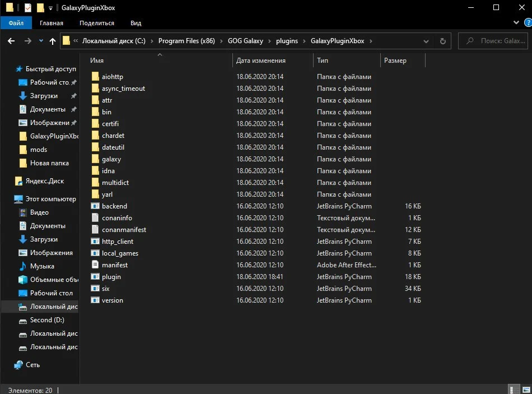
Task: Switch to the Вид tab
Action: click(x=136, y=23)
